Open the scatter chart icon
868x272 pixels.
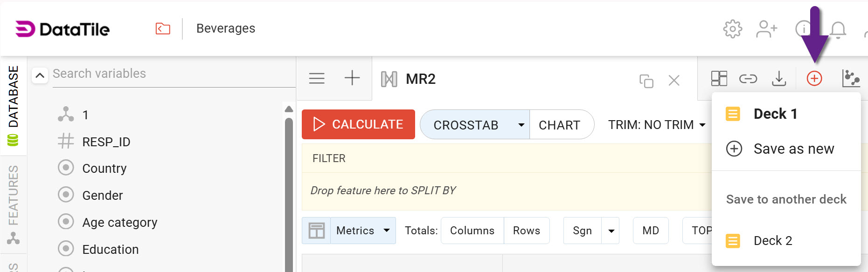[x=850, y=78]
